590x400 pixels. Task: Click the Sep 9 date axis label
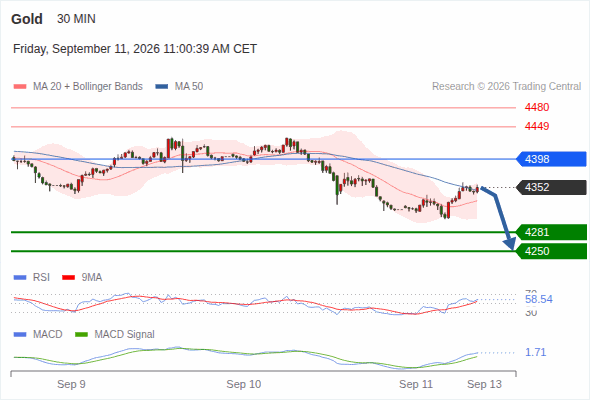71,384
